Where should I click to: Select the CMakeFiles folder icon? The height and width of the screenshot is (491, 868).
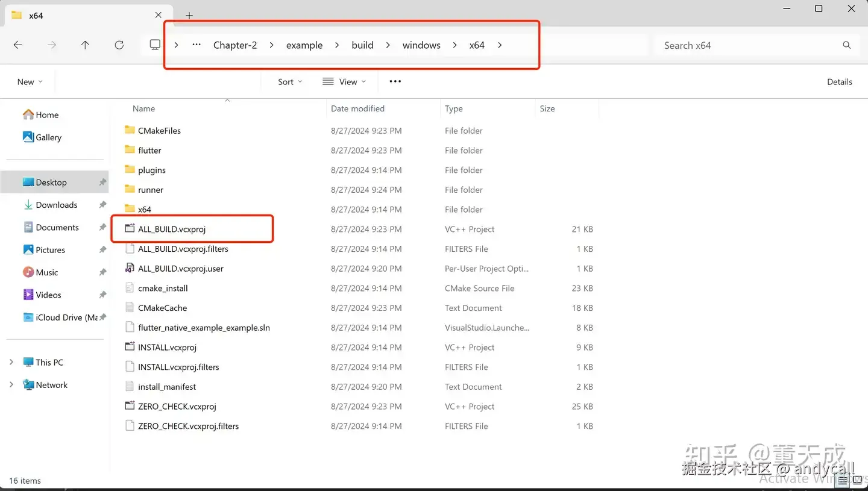coord(130,130)
